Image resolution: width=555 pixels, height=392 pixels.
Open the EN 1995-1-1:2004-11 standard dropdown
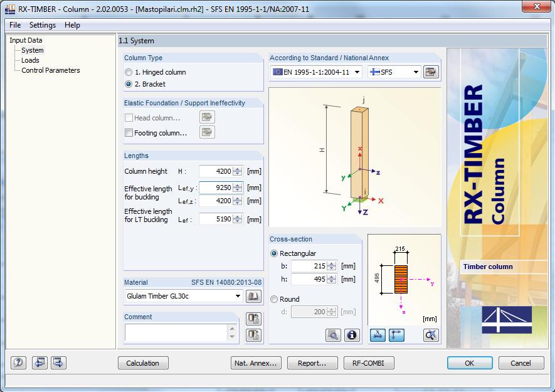point(316,72)
